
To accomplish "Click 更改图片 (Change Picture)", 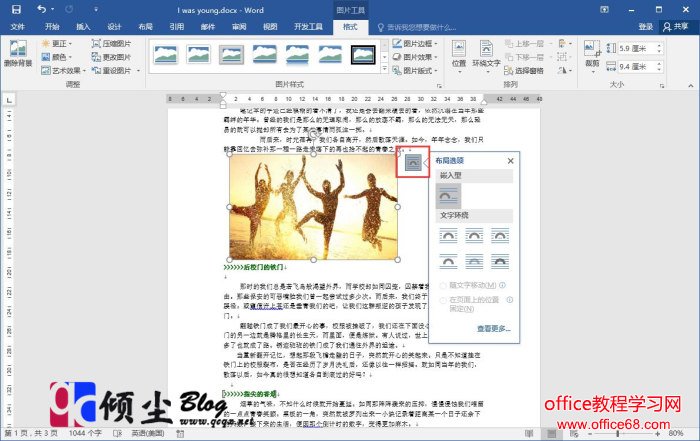I will pos(111,57).
